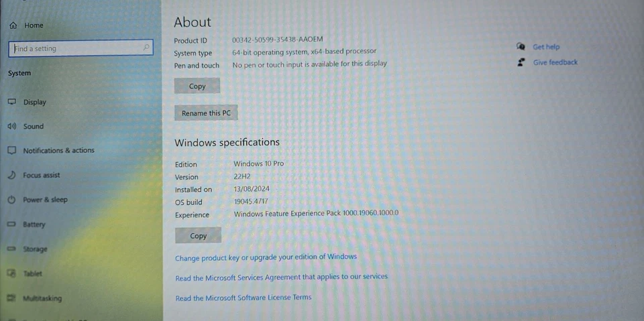Click the System type label
644x321 pixels.
tap(193, 54)
